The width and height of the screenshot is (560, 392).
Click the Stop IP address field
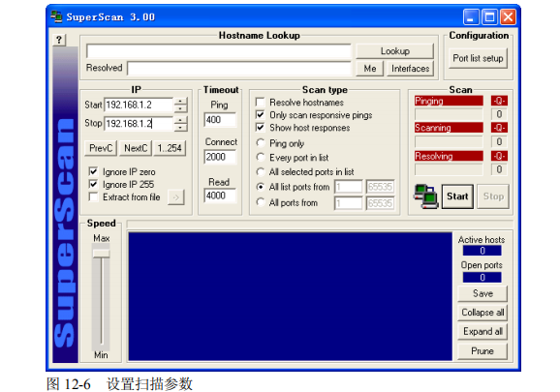pos(139,124)
